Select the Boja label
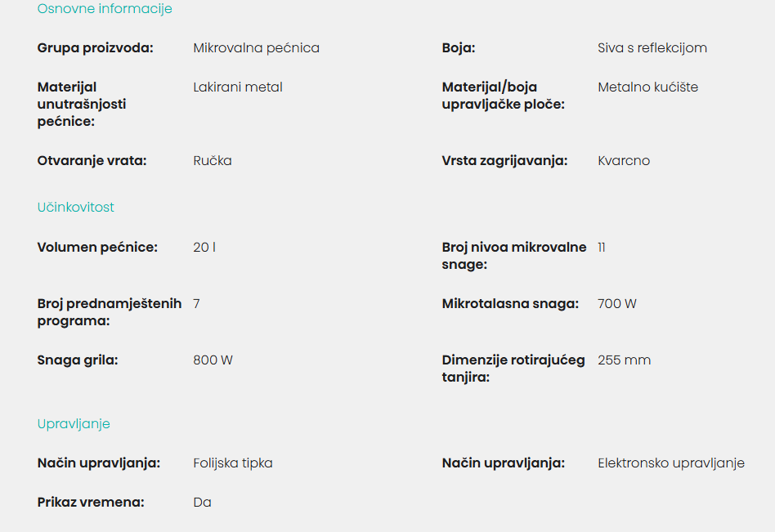 pos(458,48)
